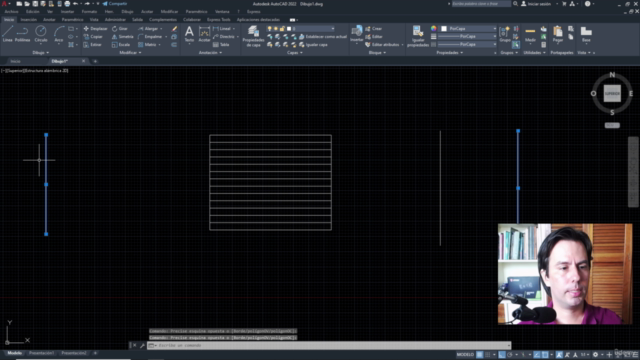Click Iniciar sesión

point(536,4)
